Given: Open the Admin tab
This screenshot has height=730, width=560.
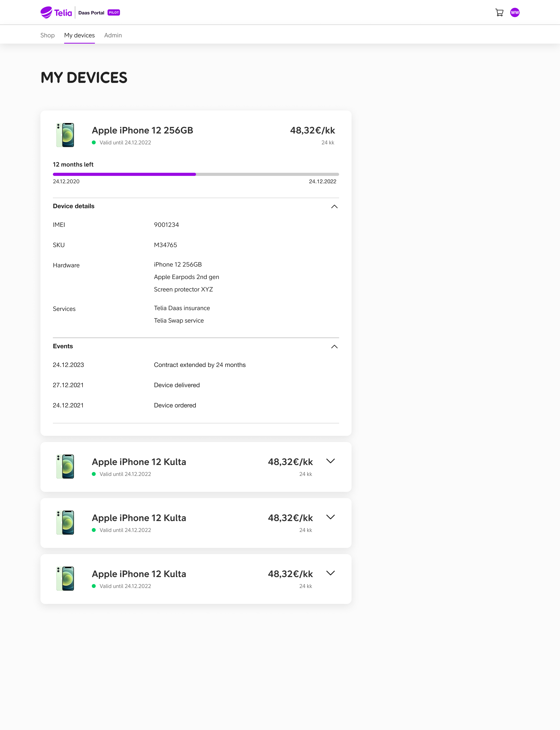Looking at the screenshot, I should [113, 35].
